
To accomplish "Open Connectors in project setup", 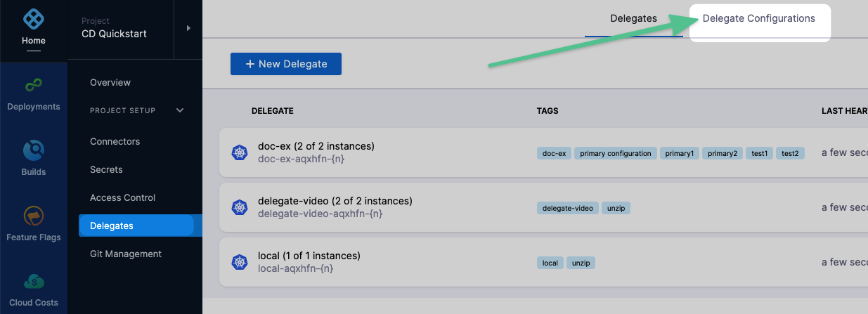I will coord(115,141).
